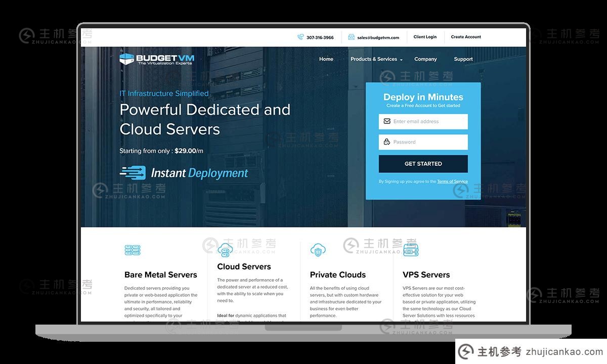This screenshot has height=364, width=607.
Task: Click the Create Account link
Action: point(466,37)
